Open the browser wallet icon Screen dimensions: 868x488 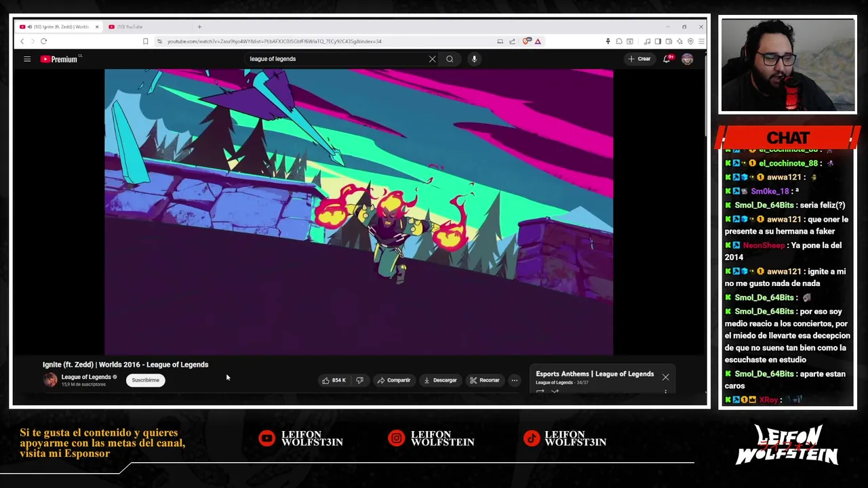(669, 41)
